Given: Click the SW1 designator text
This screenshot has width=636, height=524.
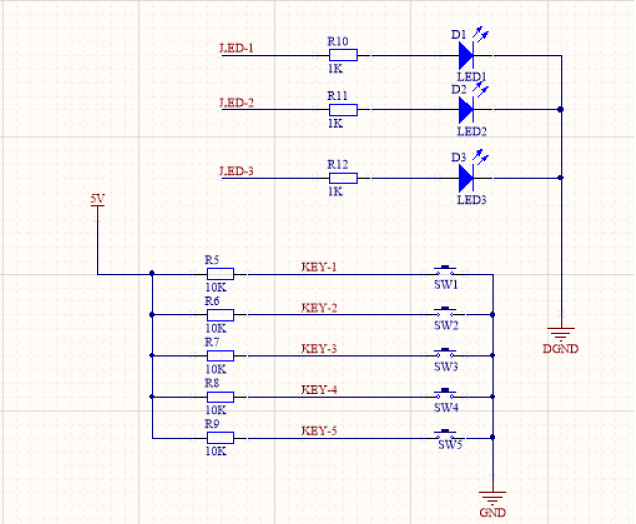Looking at the screenshot, I should (x=446, y=285).
